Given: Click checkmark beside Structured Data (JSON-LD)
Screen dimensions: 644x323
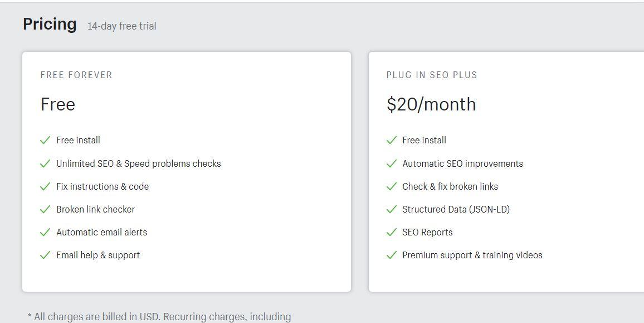Looking at the screenshot, I should 392,209.
